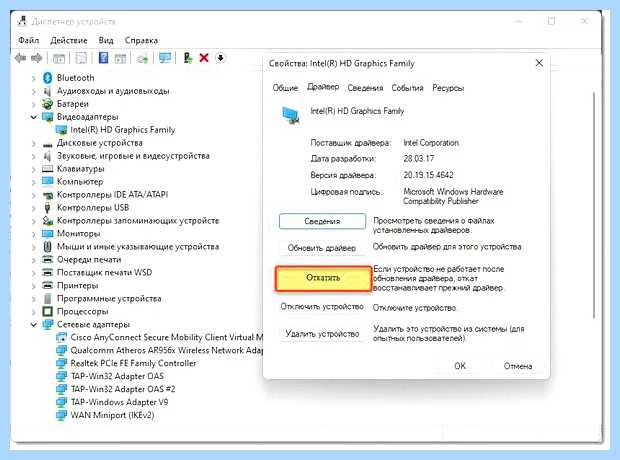620x460 pixels.
Task: Open the Вид menu
Action: [106, 40]
